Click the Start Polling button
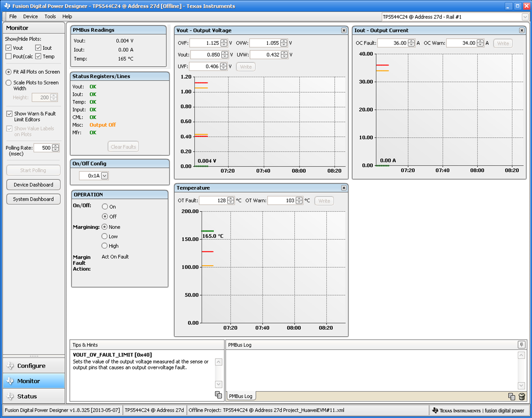The height and width of the screenshot is (418, 532). (33, 170)
